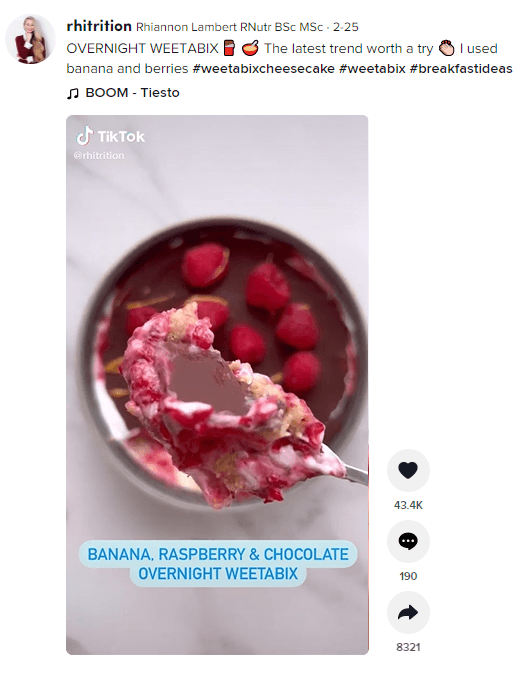Click the 190 comments count
Image resolution: width=527 pixels, height=673 pixels.
click(408, 576)
